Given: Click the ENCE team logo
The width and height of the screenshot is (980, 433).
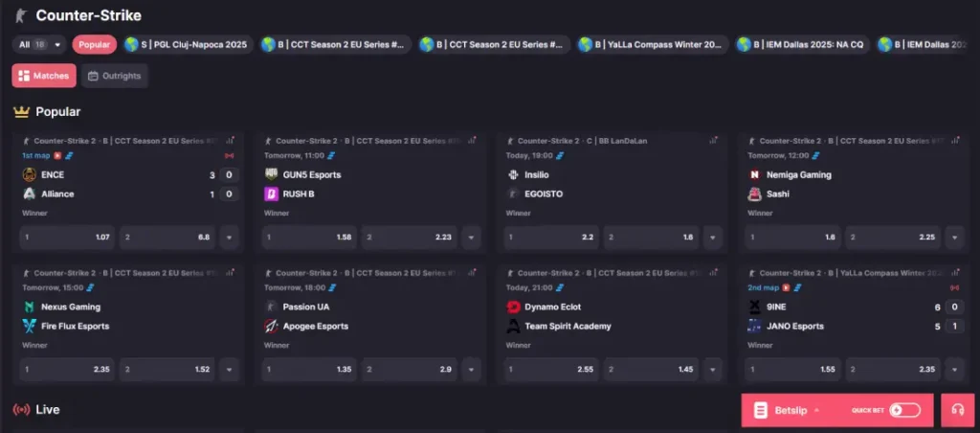Looking at the screenshot, I should coord(30,174).
